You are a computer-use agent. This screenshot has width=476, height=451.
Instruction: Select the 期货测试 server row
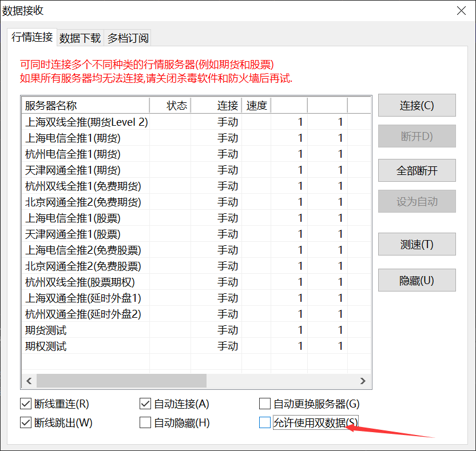[196, 330]
